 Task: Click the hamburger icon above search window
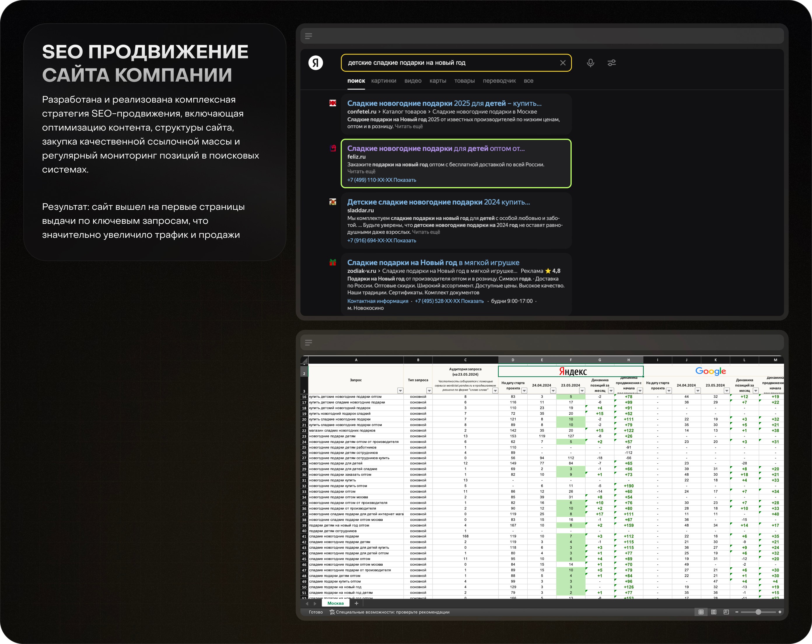point(309,36)
